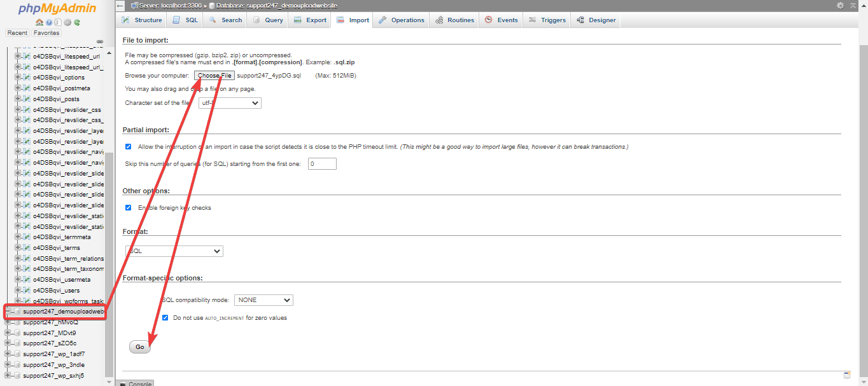The height and width of the screenshot is (386, 868).
Task: Click the Home icon under phpMyAdmin logo
Action: tap(39, 22)
